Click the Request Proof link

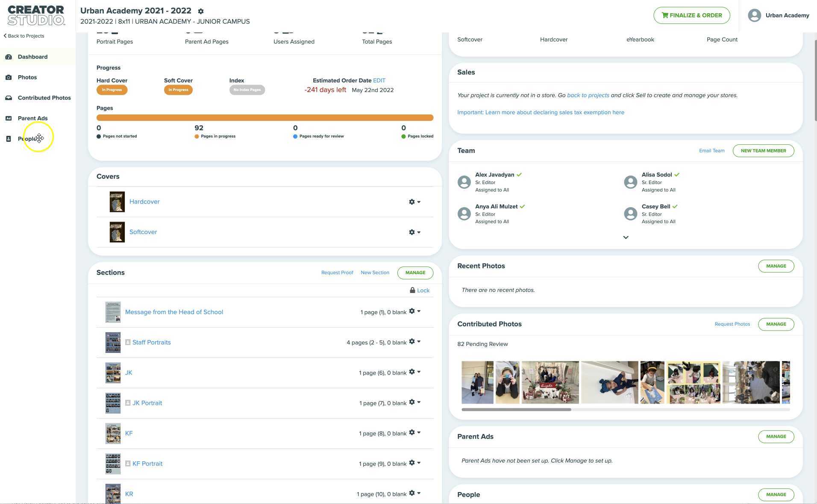coord(337,273)
